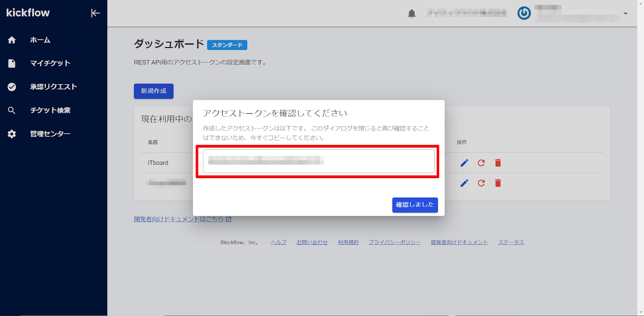Open the 開発者向けドキュメントはこちら link
Viewport: 644px width, 316px height.
pos(182,219)
